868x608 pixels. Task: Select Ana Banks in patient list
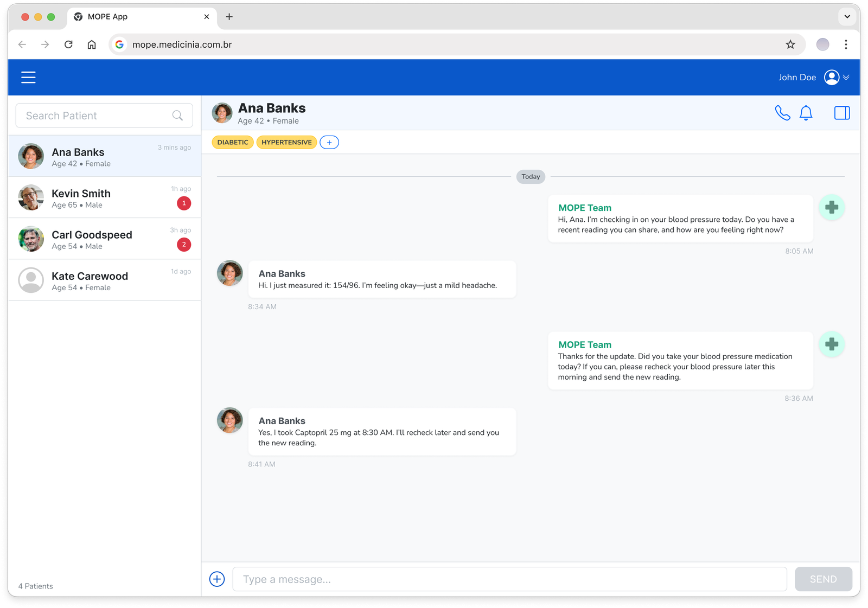tap(104, 156)
